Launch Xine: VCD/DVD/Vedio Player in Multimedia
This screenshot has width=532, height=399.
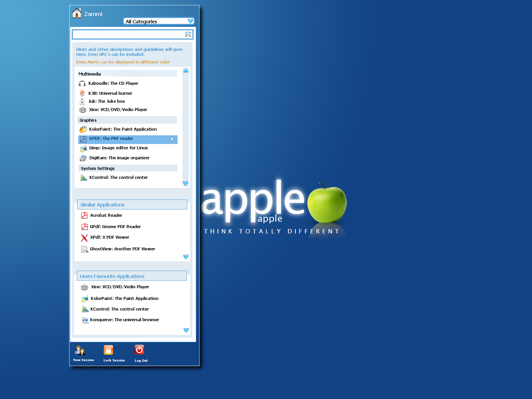click(x=118, y=110)
